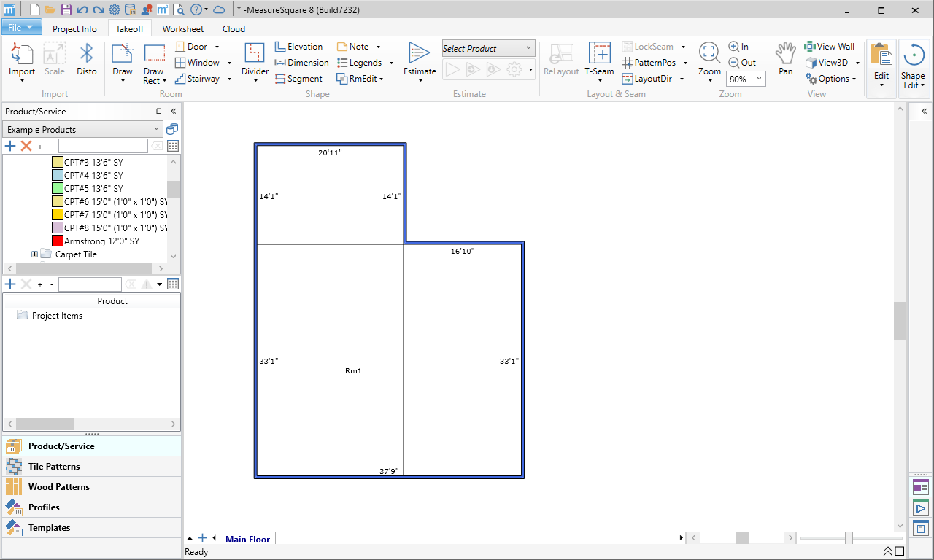934x560 pixels.
Task: Click the product search input field
Action: [x=103, y=146]
